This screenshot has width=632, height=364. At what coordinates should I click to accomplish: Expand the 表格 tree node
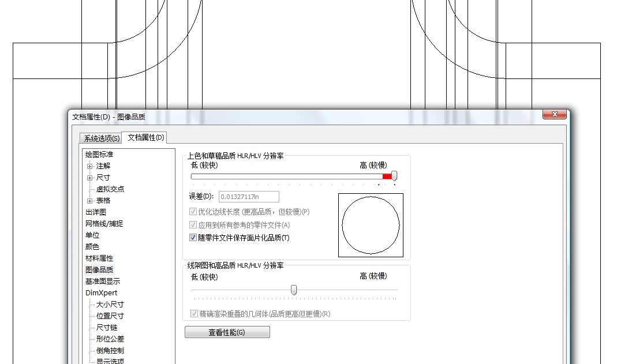[89, 201]
